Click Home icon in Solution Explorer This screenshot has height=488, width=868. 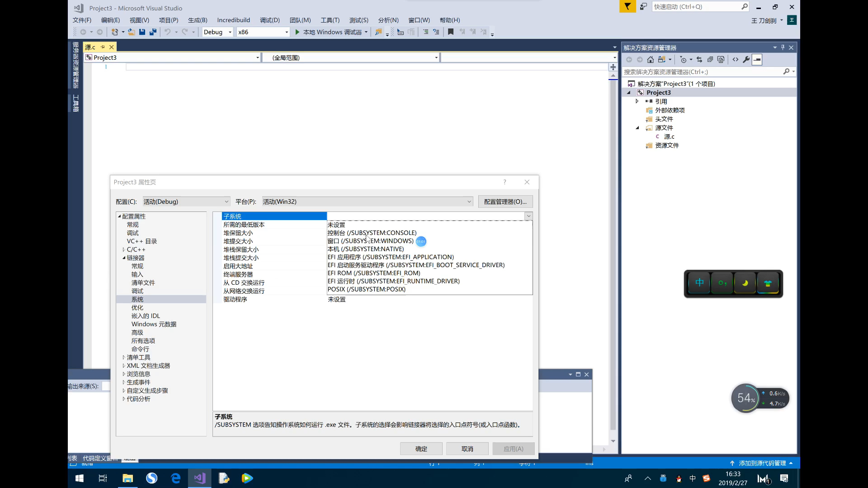(651, 60)
